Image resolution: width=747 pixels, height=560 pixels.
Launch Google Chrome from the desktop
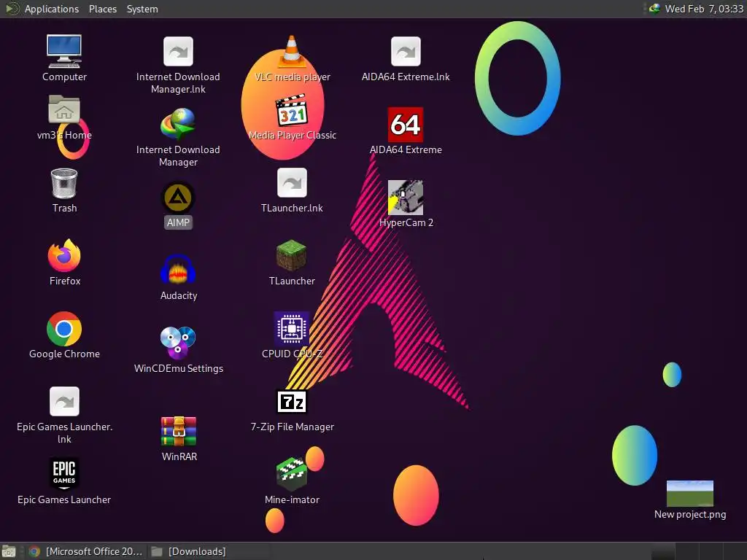pyautogui.click(x=64, y=329)
